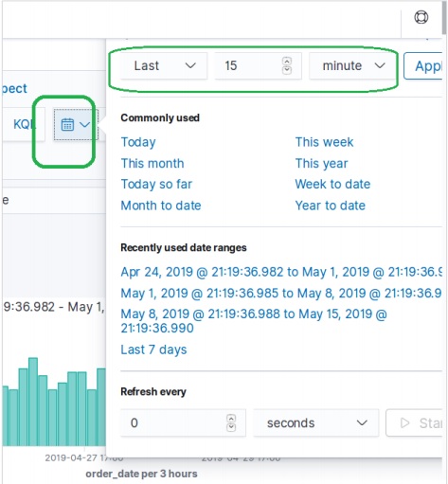Open recent range Apr 24, 2019 to May 1
Screen dimensions: 448x484
coord(281,272)
